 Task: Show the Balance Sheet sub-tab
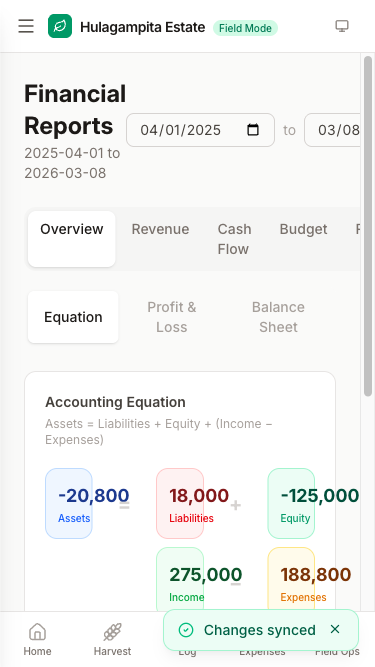[x=278, y=317]
